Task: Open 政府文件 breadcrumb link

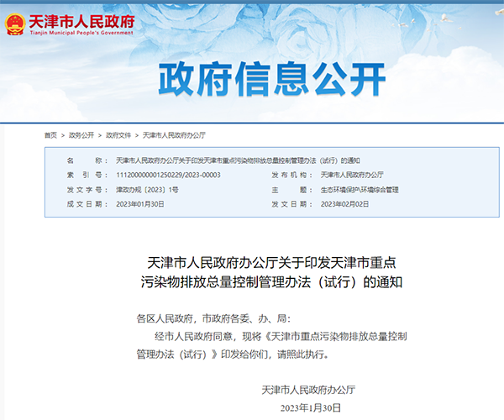Action: pyautogui.click(x=118, y=134)
